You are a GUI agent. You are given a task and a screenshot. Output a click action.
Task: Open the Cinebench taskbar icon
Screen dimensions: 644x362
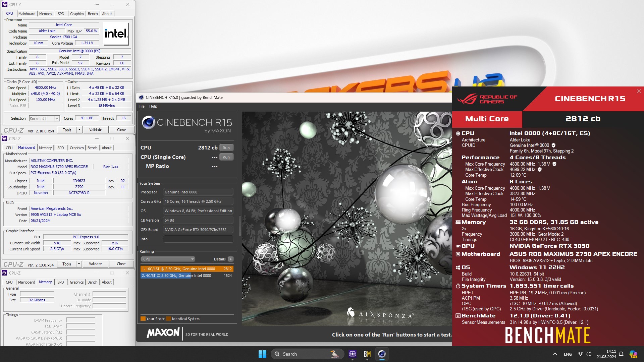pos(382,354)
